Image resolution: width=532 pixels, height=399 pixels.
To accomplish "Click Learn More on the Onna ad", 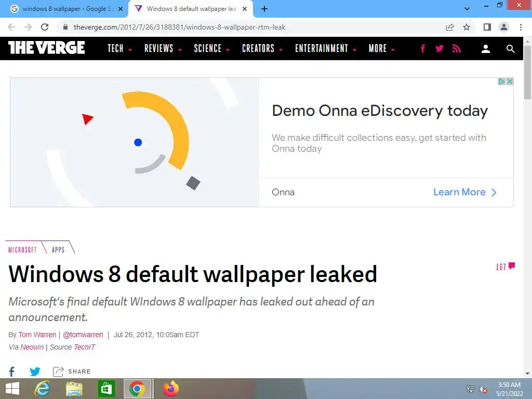I will click(x=465, y=192).
